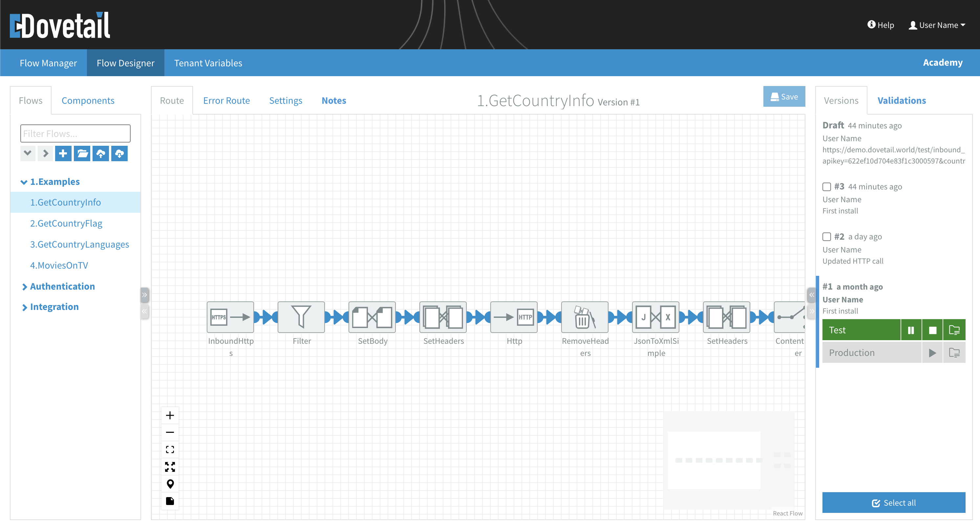
Task: Click the left panel expand arrows handle
Action: tap(144, 295)
